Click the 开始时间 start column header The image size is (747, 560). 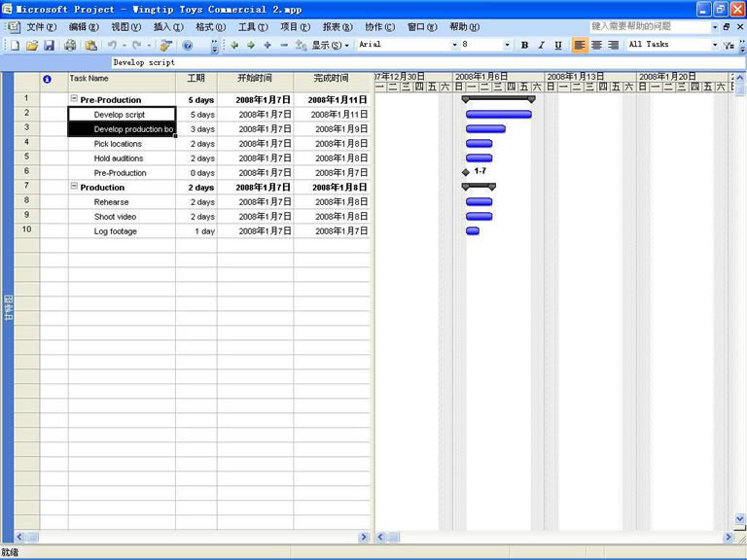coord(256,82)
